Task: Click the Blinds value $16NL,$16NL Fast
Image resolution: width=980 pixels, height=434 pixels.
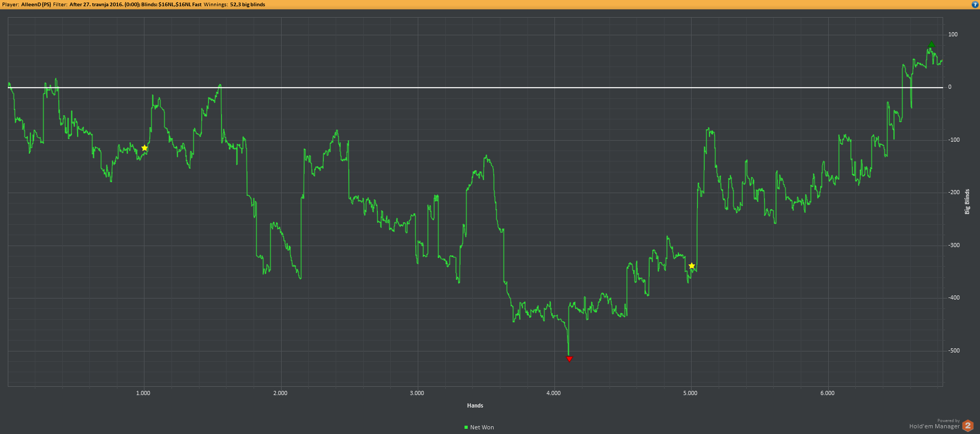Action: [180, 4]
